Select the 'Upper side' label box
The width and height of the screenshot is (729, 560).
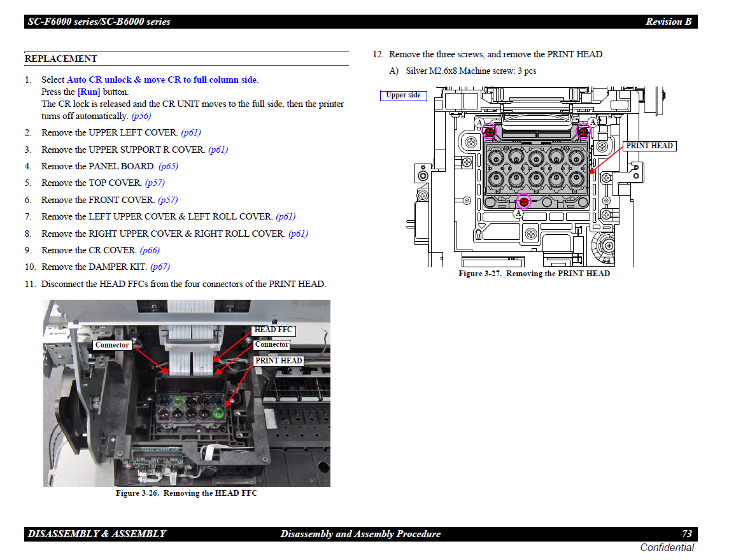pos(403,95)
